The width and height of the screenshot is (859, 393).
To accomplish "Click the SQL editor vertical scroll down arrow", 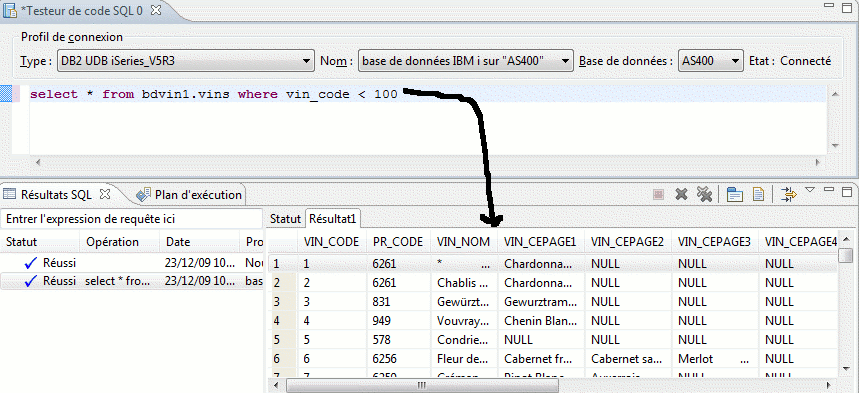I will [x=835, y=145].
